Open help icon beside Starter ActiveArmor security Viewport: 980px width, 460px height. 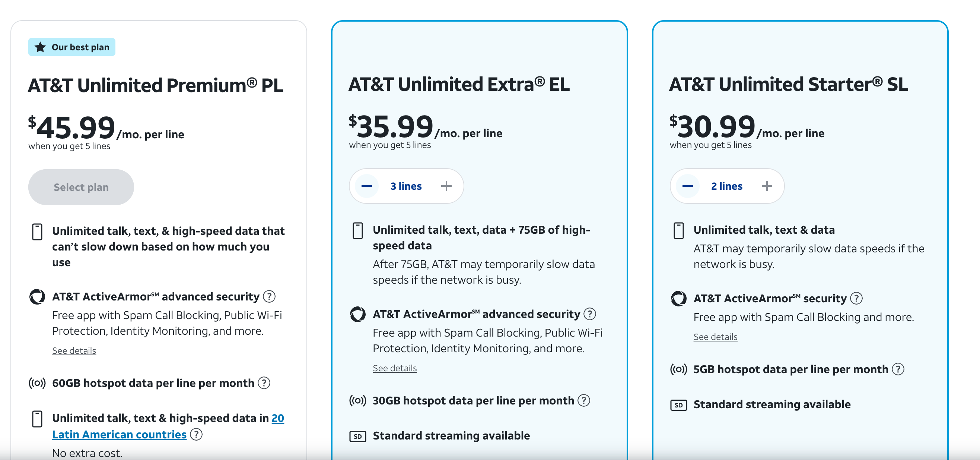(856, 298)
